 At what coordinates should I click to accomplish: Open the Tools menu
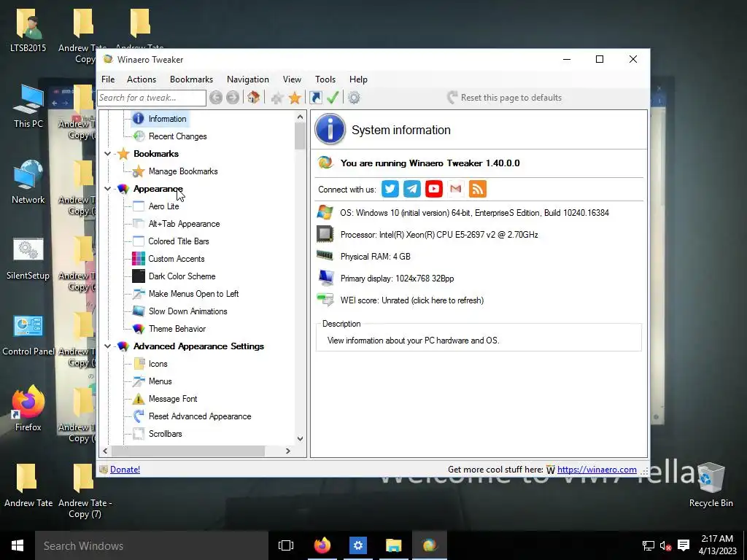coord(325,79)
